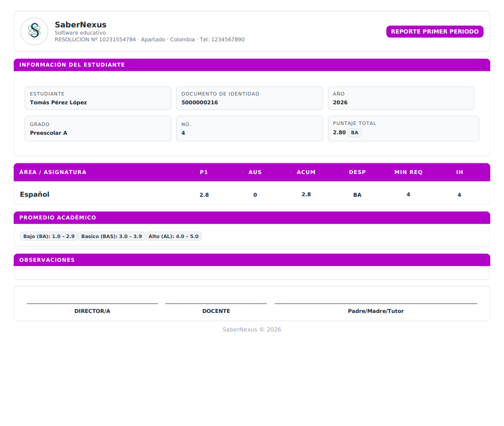The image size is (504, 426).
Task: Click the BA badge next to Puntaje Total
Action: (355, 133)
